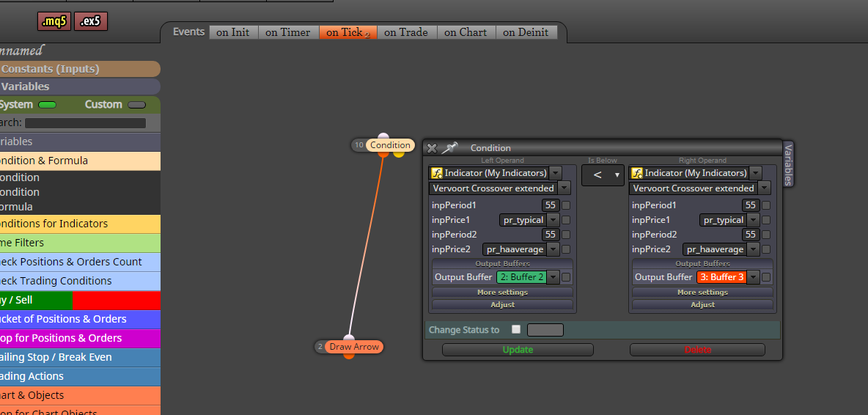
Task: Open left operand Output Buffer 2 dropdown
Action: tap(553, 277)
